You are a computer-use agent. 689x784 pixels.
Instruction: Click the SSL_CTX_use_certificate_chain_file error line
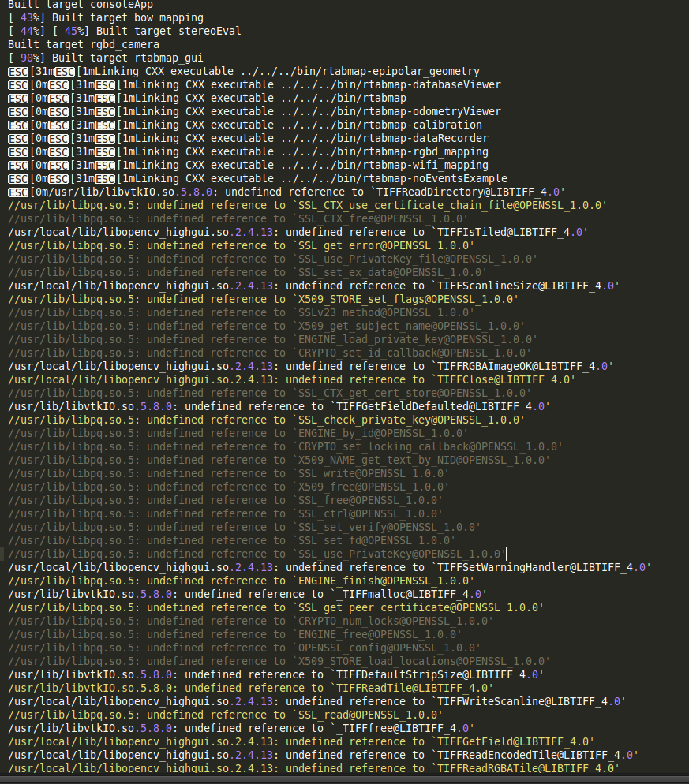coord(307,205)
